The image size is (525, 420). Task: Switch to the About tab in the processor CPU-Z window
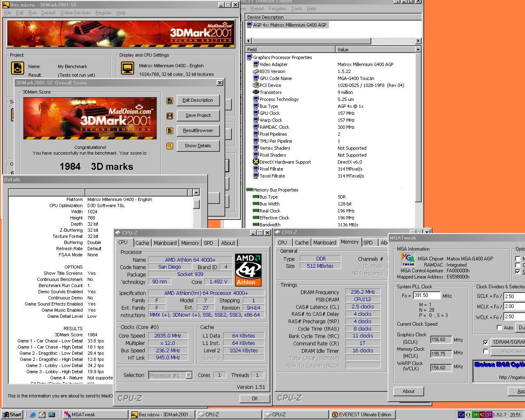coord(228,243)
